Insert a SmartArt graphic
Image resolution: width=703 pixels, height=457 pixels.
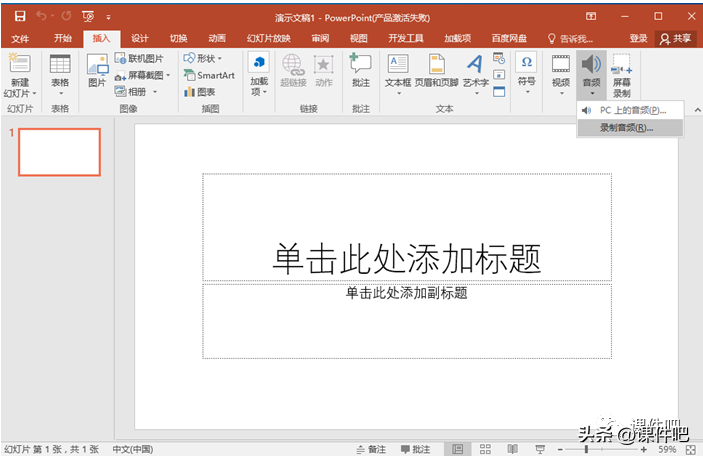(x=209, y=75)
